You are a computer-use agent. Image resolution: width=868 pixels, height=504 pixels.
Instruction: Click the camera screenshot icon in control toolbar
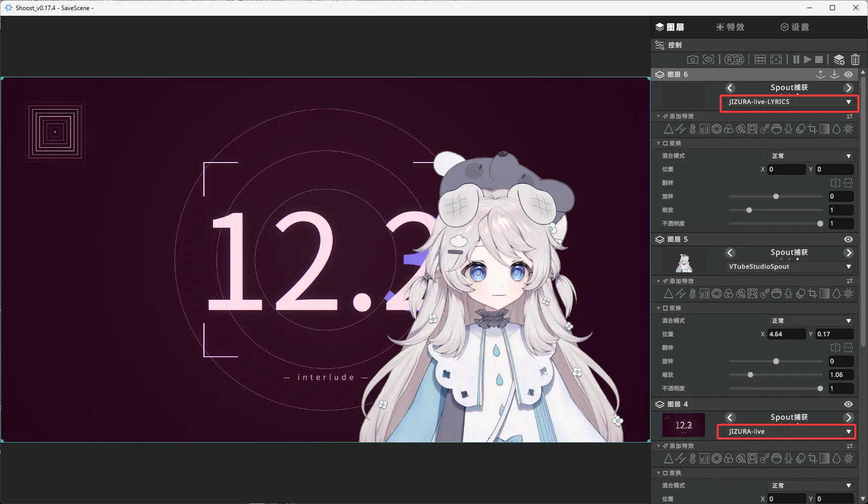tap(692, 59)
